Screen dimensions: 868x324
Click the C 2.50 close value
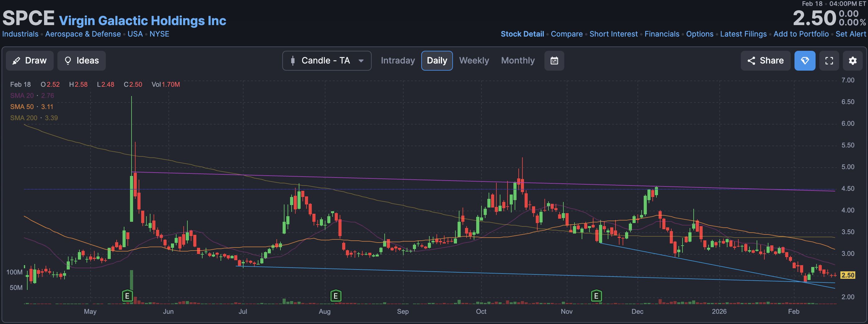pyautogui.click(x=133, y=85)
